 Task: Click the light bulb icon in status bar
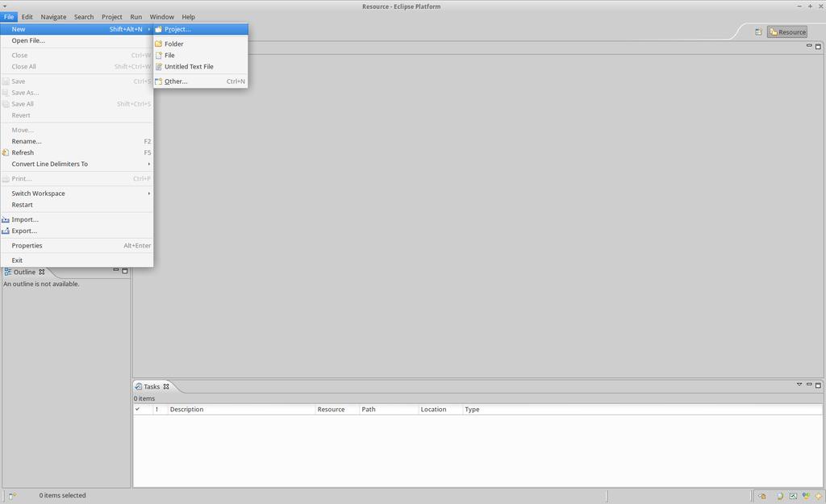(x=780, y=496)
